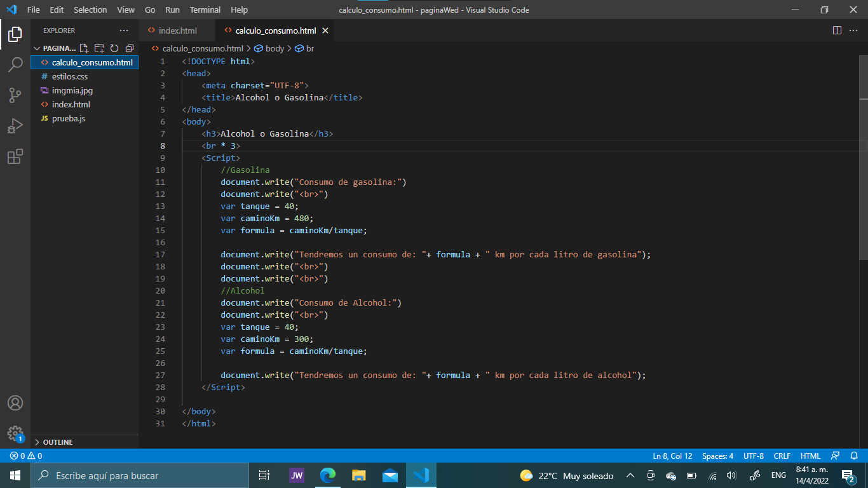This screenshot has height=488, width=868.
Task: Select calculo_consumo.html in the Explorer list
Action: coord(85,62)
